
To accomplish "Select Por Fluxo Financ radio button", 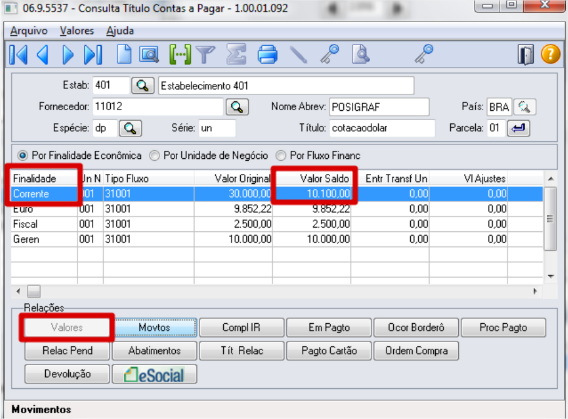I will [x=281, y=156].
